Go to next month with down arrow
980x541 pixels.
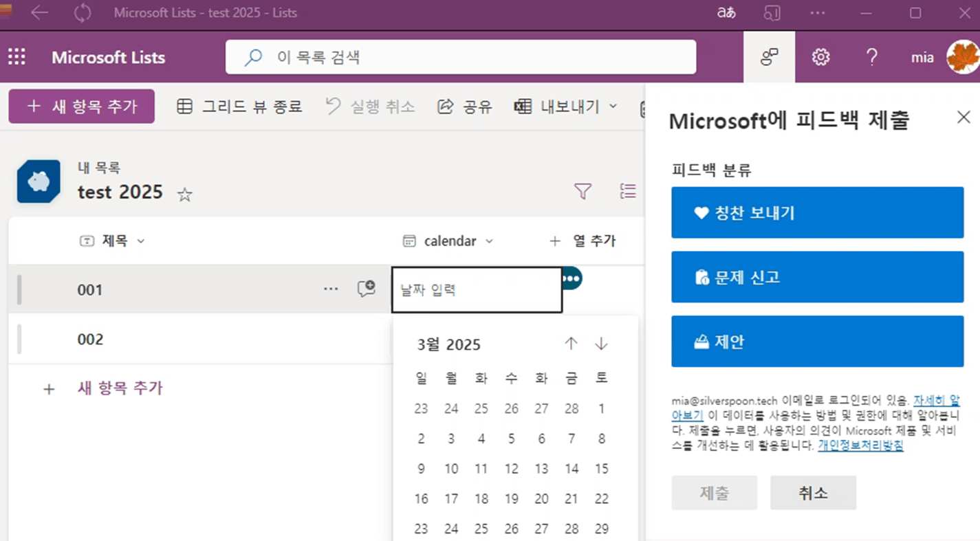coord(601,344)
